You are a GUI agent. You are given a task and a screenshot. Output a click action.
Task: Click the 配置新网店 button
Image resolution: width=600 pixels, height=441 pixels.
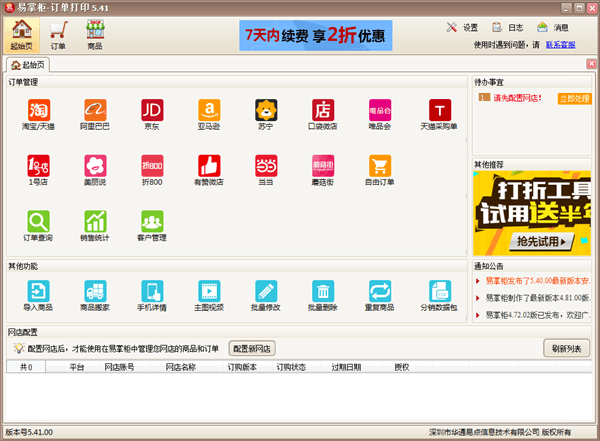point(253,348)
